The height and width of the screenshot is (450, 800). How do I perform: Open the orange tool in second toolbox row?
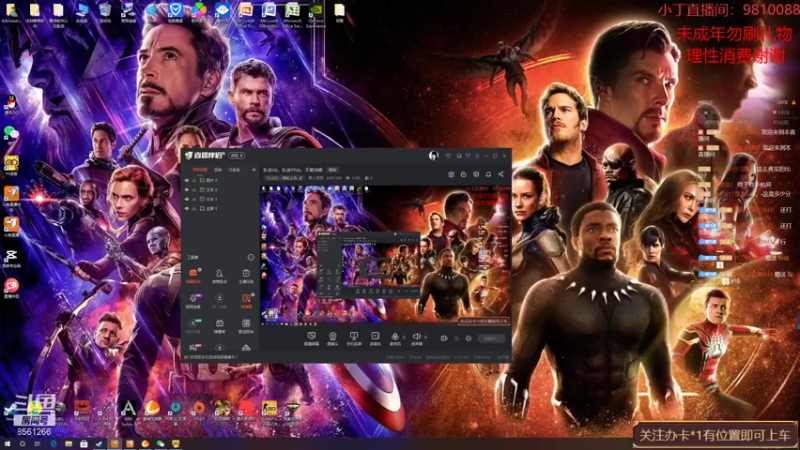tap(246, 301)
